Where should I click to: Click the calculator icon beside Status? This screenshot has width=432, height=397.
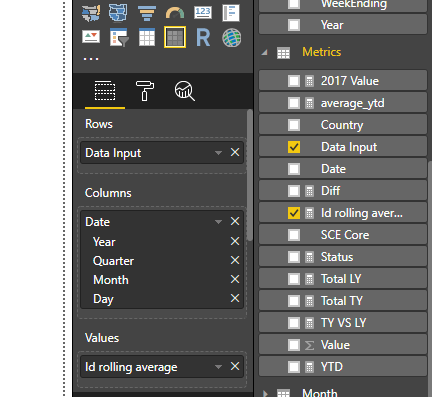pyautogui.click(x=309, y=257)
